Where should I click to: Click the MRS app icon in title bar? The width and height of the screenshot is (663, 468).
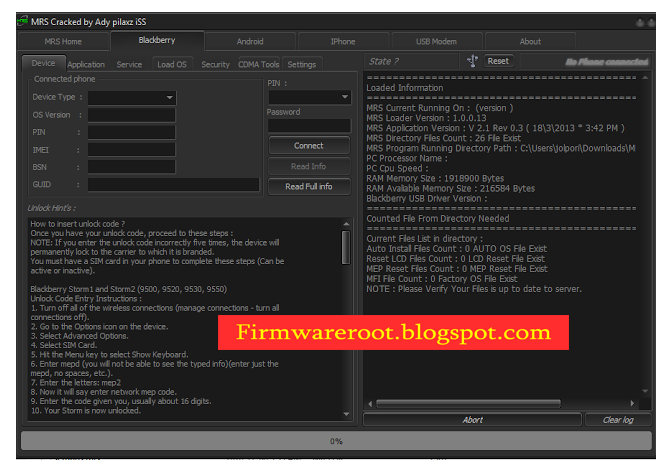tap(23, 21)
